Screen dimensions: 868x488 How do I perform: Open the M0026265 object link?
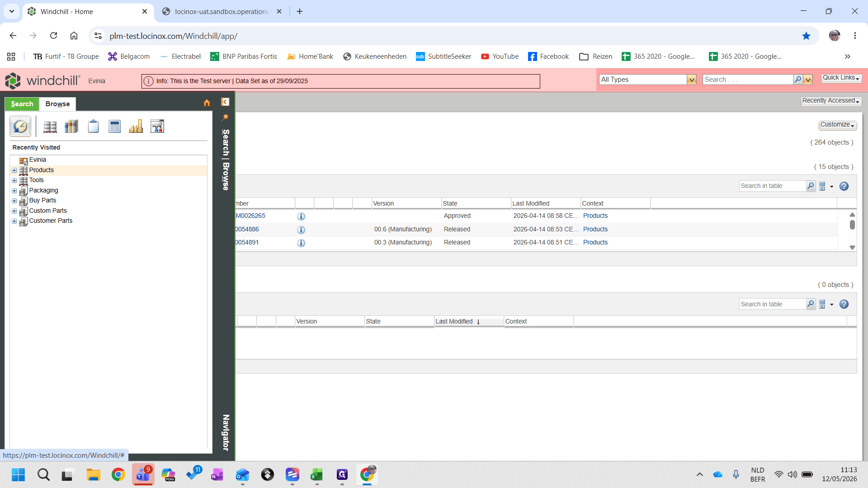pyautogui.click(x=250, y=216)
